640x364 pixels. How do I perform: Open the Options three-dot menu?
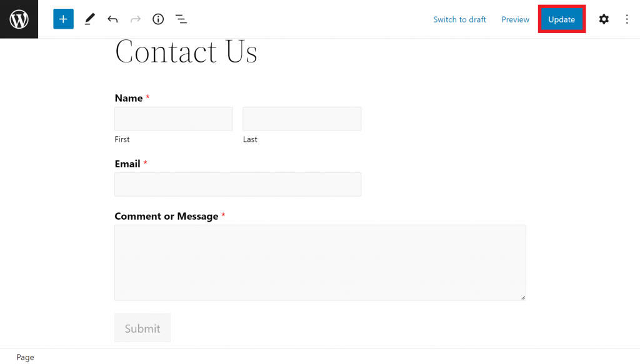click(x=627, y=19)
